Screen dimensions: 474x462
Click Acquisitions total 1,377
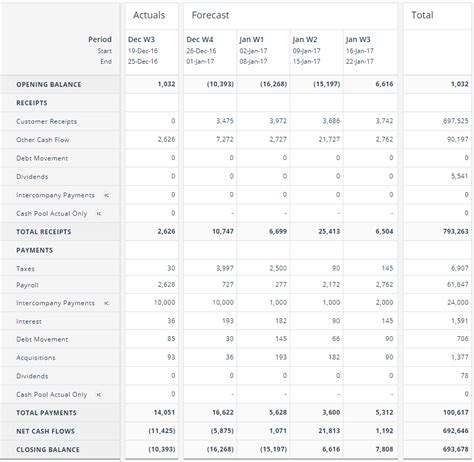point(460,357)
